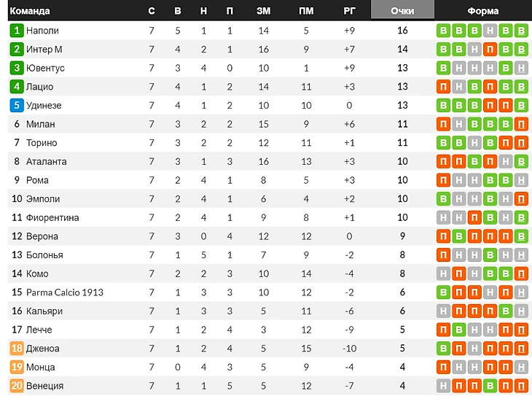Click the green win icon in Кальяри's form
532x396 pixels.
506,311
